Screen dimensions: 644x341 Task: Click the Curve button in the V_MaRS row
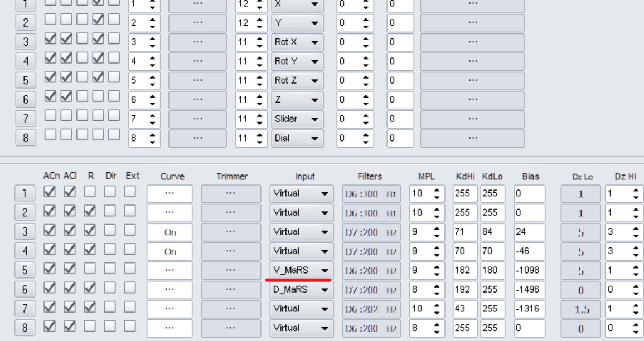point(170,270)
